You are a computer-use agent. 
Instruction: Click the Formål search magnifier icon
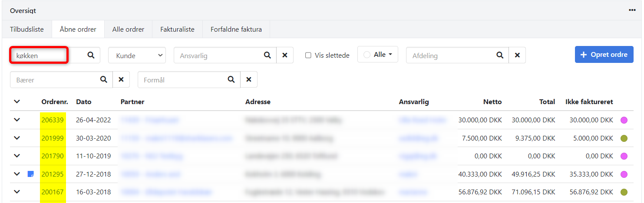[x=231, y=80]
